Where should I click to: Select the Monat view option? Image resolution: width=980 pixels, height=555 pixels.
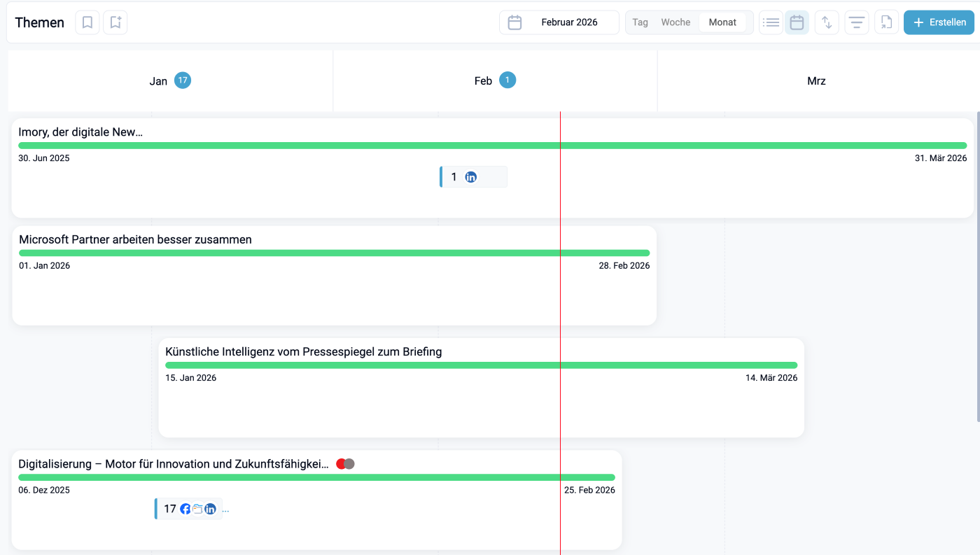(x=722, y=22)
